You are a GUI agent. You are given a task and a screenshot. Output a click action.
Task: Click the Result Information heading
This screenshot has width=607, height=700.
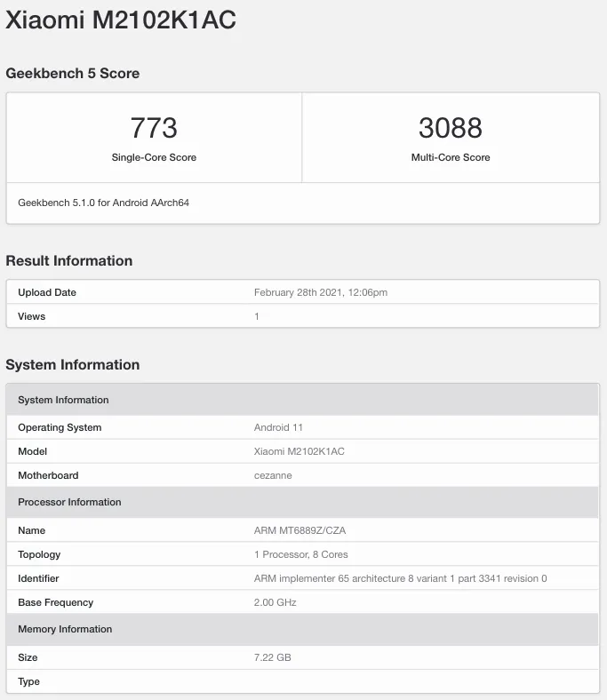69,260
